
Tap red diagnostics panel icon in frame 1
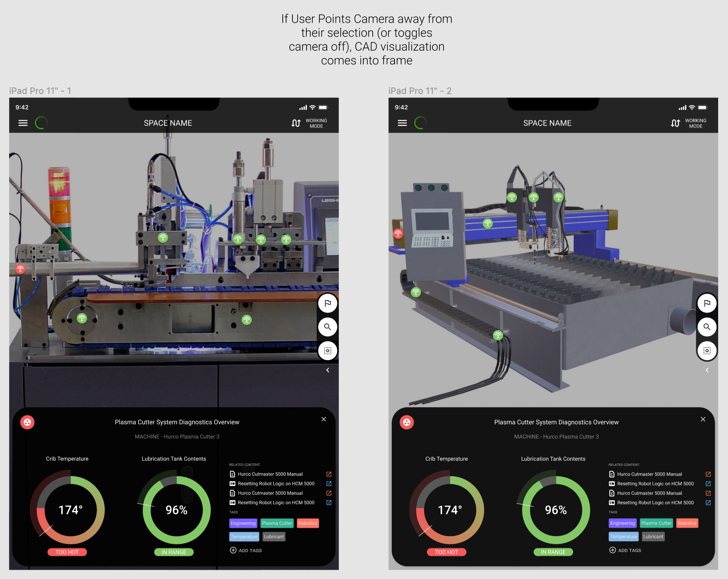click(x=27, y=422)
